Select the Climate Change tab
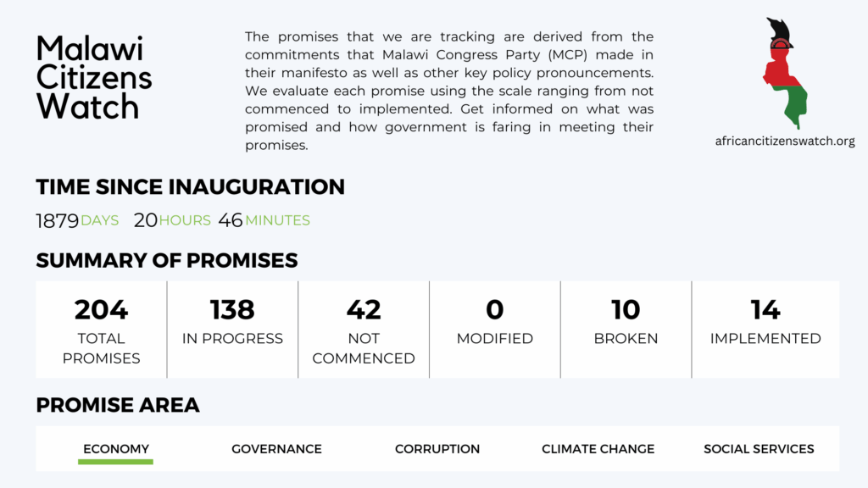The image size is (868, 488). 598,449
